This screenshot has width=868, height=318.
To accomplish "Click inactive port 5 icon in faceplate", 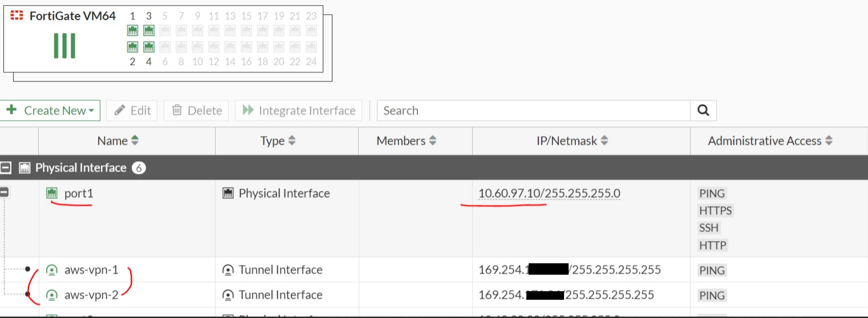I will click(x=165, y=30).
